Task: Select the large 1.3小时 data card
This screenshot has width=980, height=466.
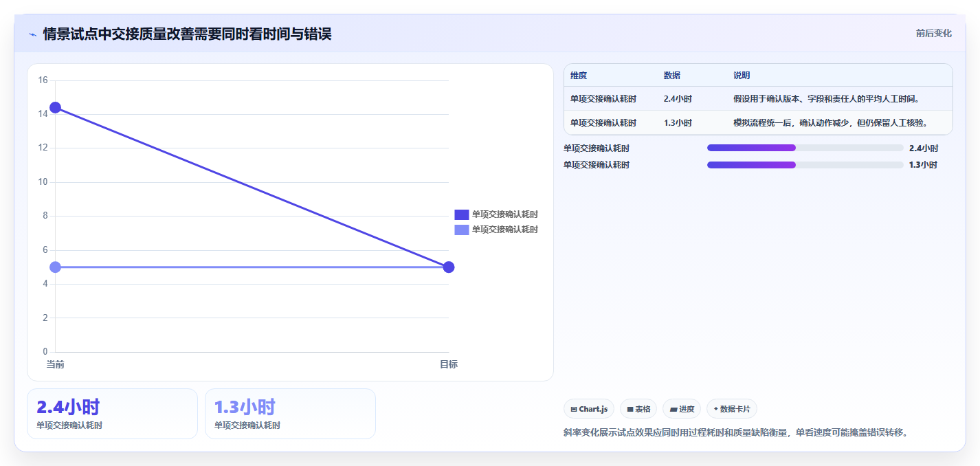Action: (x=290, y=413)
